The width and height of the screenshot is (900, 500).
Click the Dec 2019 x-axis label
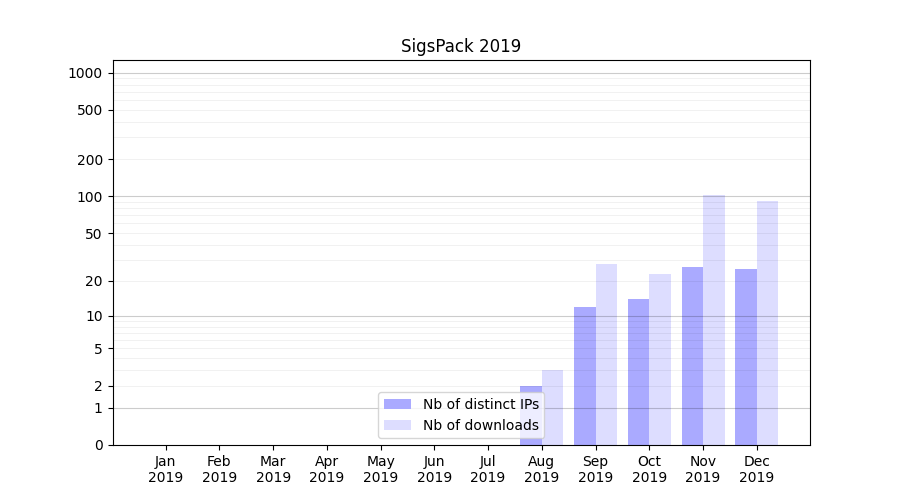(x=757, y=469)
